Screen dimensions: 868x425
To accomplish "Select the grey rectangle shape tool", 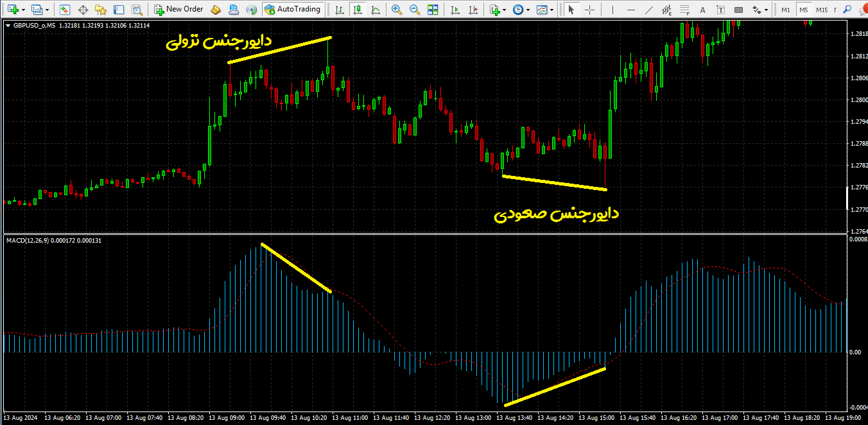I will (738, 10).
